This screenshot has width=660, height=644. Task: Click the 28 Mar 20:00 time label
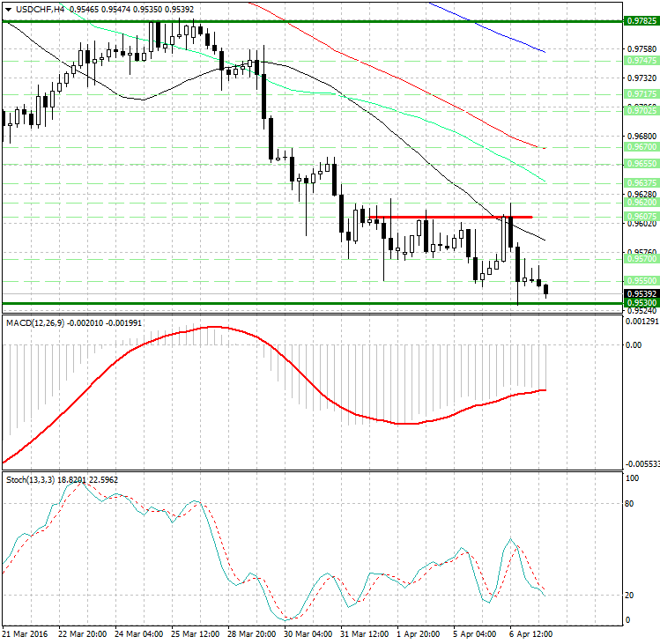(x=251, y=634)
